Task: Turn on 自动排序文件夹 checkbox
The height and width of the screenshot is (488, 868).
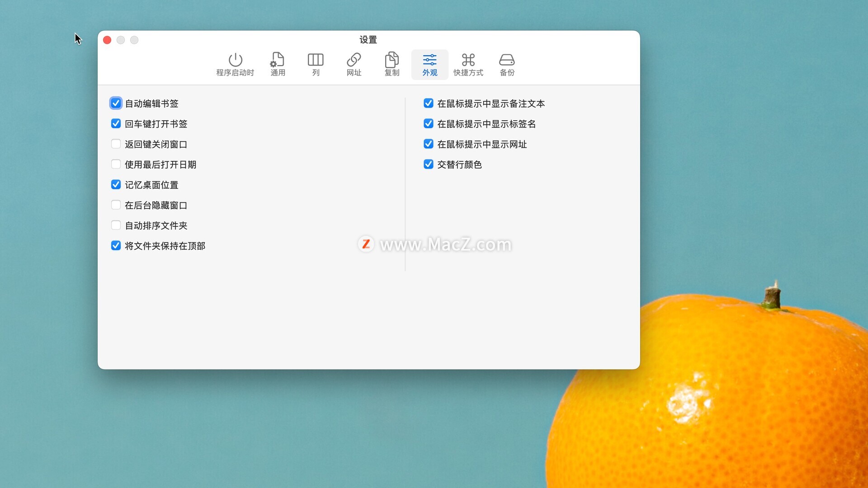Action: (116, 225)
